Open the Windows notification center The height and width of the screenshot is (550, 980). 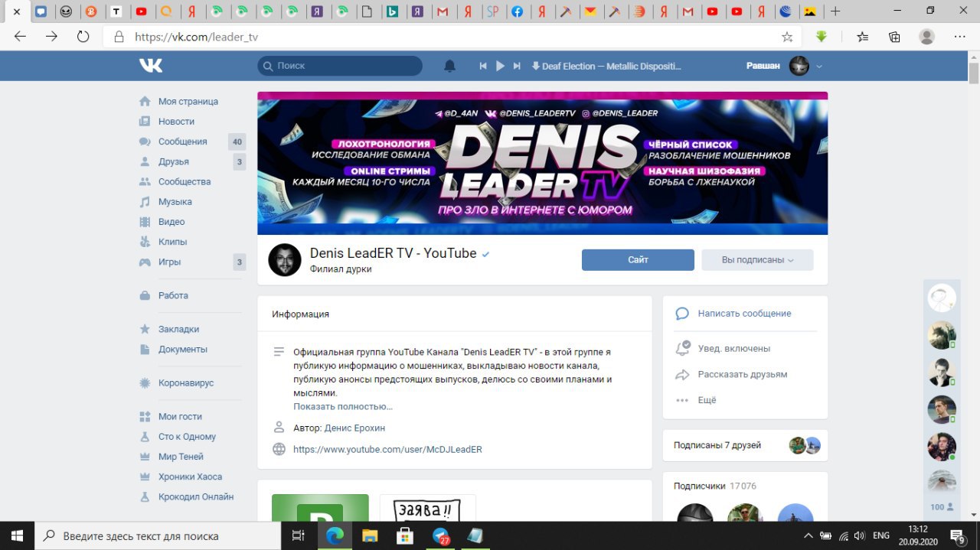(x=957, y=535)
